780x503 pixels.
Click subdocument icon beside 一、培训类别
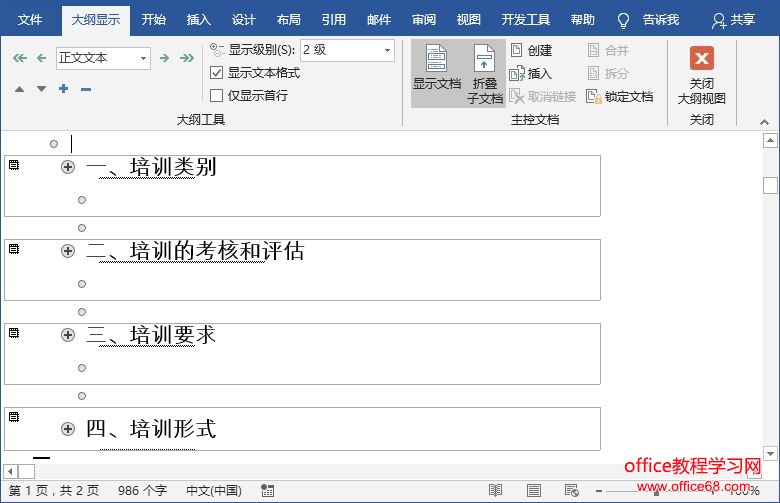pyautogui.click(x=14, y=165)
